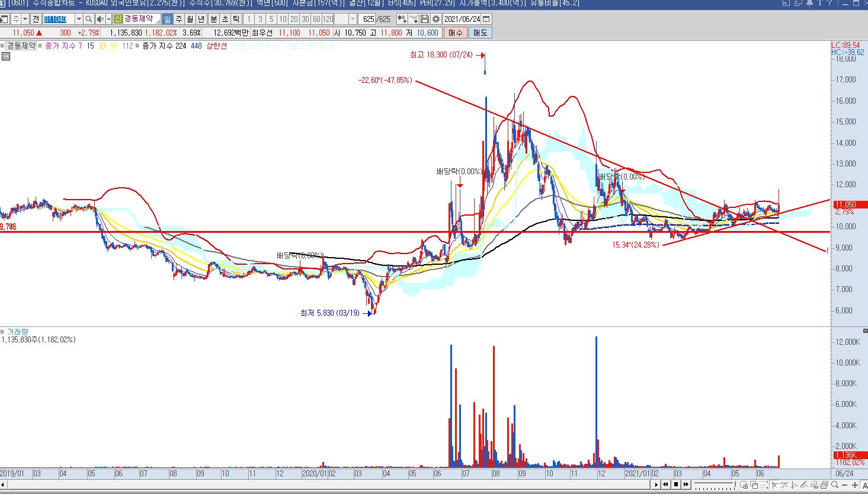Click the T font icon in title bar
Viewport: 868px width, 494px height.
click(x=820, y=3)
